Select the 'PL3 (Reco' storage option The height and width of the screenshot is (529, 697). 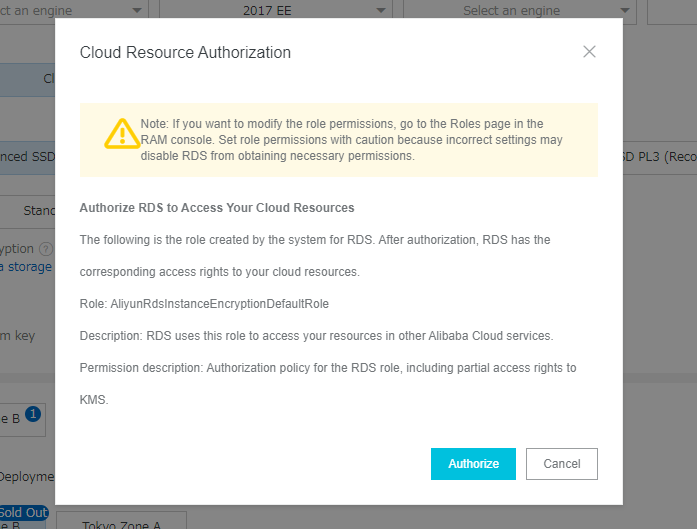[x=660, y=156]
